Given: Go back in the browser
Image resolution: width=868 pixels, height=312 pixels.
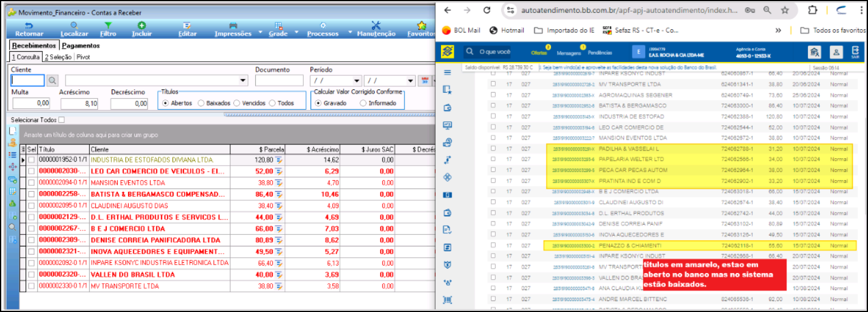Looking at the screenshot, I should pyautogui.click(x=447, y=10).
